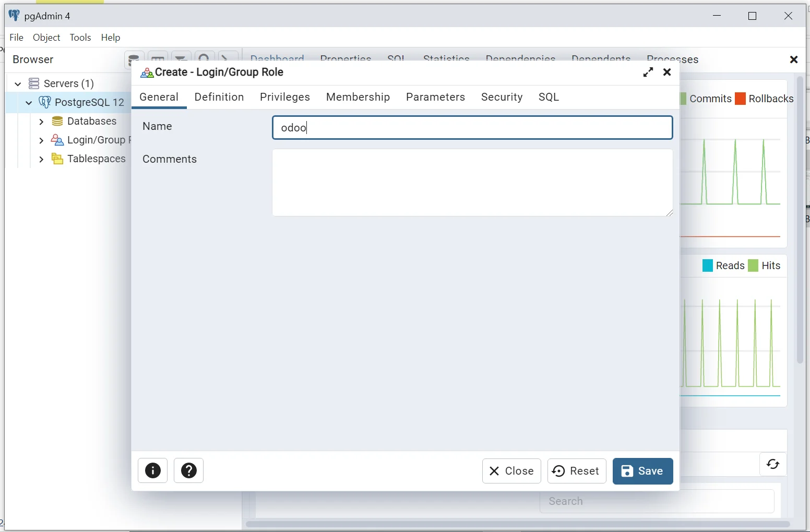The width and height of the screenshot is (810, 532).
Task: Close the Create Login/Group Role dialog
Action: [x=667, y=72]
